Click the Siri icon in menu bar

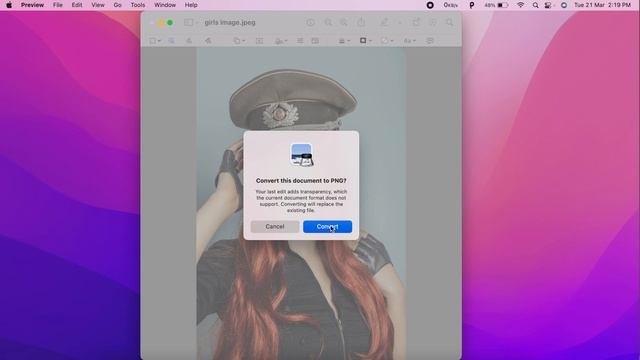[564, 5]
